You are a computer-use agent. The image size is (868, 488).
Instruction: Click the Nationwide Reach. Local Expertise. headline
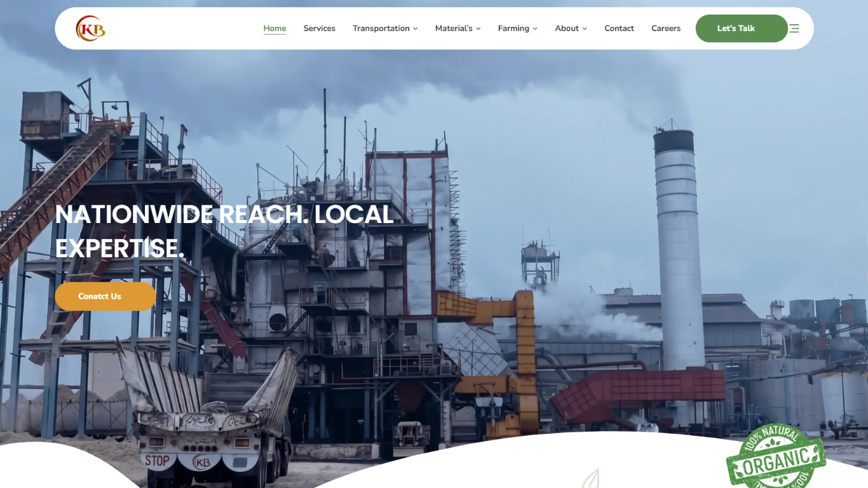224,231
